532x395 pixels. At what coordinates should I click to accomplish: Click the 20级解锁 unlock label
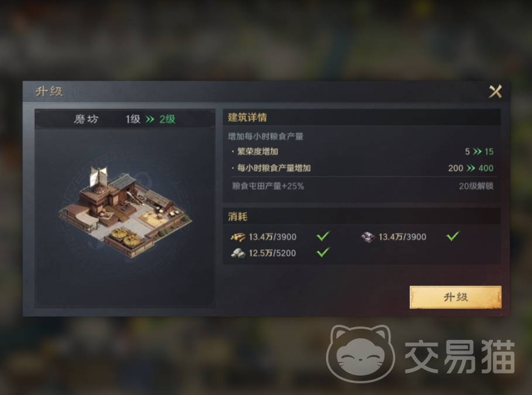tap(476, 186)
